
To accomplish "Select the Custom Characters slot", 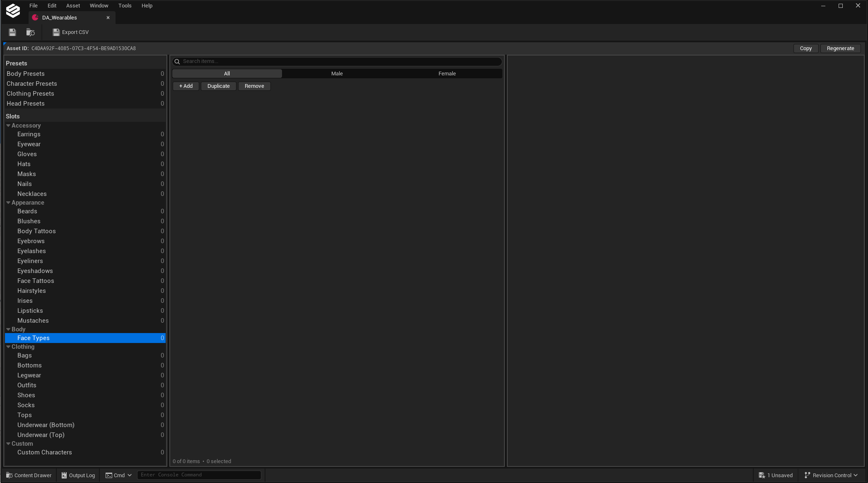I will click(x=85, y=452).
